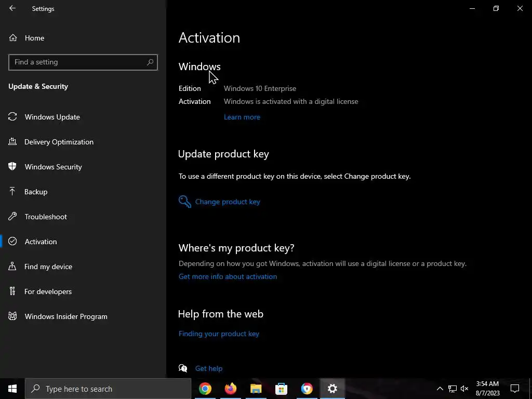
Task: Open Windows Security page
Action: click(x=83, y=167)
